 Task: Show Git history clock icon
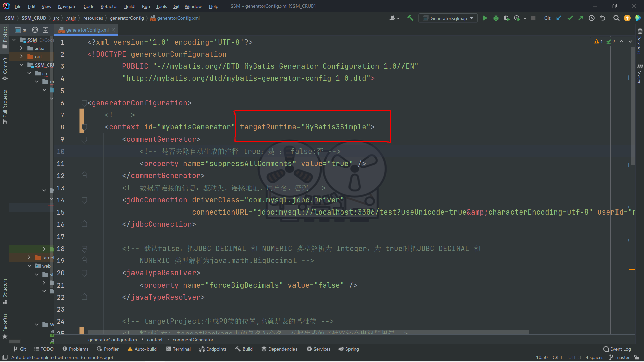coord(592,18)
